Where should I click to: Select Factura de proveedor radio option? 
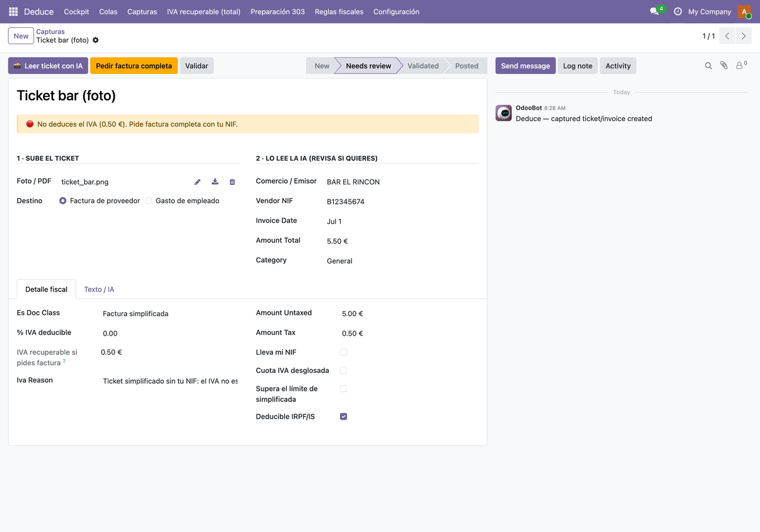tap(63, 201)
